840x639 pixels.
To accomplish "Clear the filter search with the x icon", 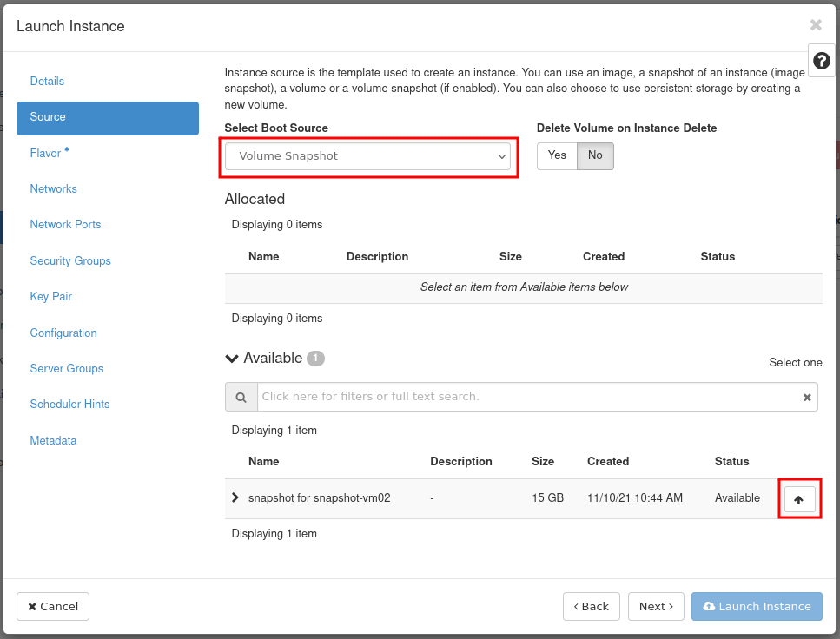I will click(807, 397).
